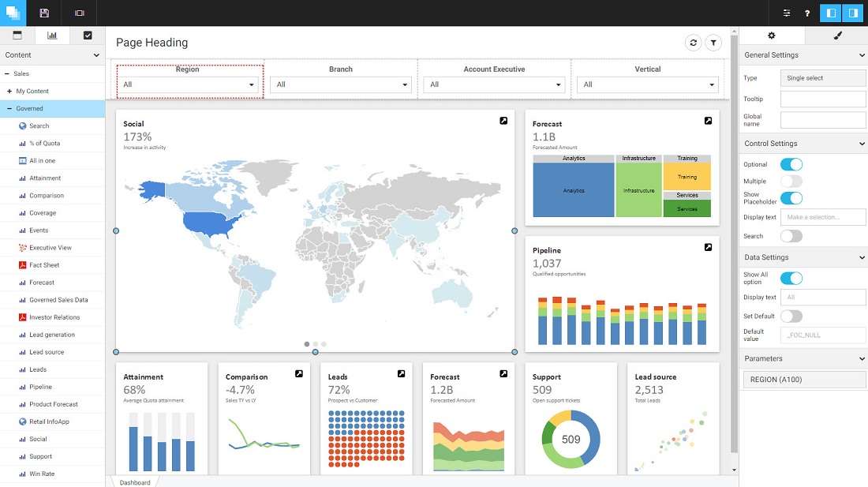Maximize the Forecast 1.2B area chart card
Viewport: 868px width, 487px height.
click(x=503, y=373)
